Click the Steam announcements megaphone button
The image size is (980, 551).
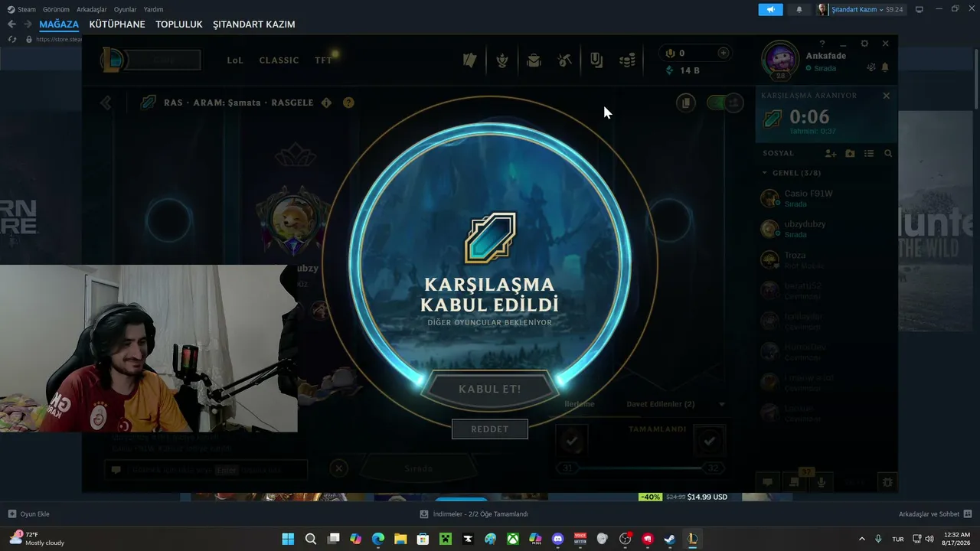(x=770, y=9)
